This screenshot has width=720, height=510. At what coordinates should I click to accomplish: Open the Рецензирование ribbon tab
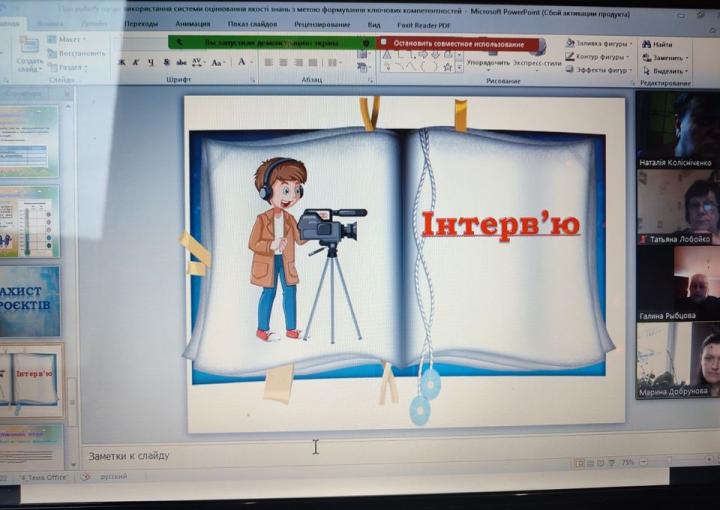pos(322,24)
